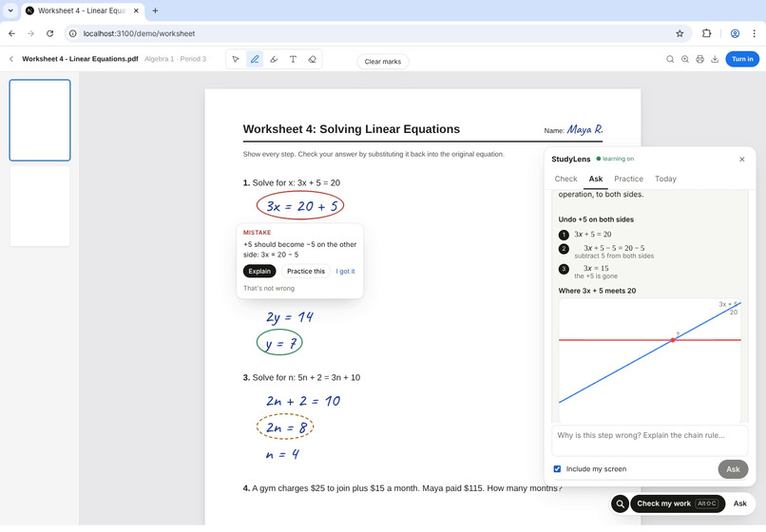Click the search icon in the document toolbar

(670, 59)
